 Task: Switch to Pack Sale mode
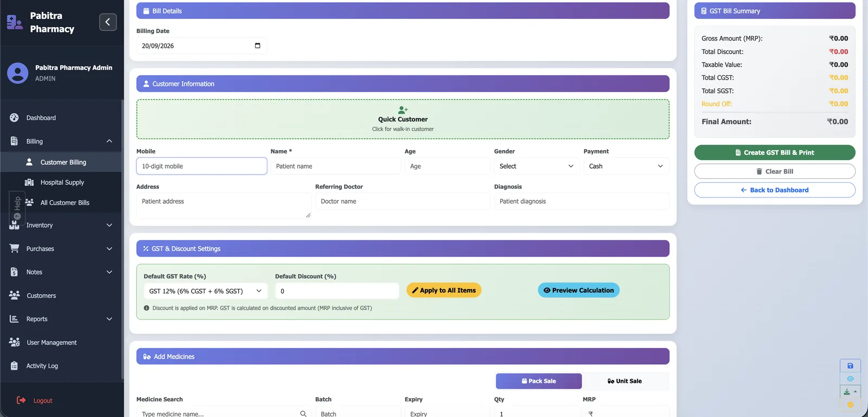pos(539,381)
